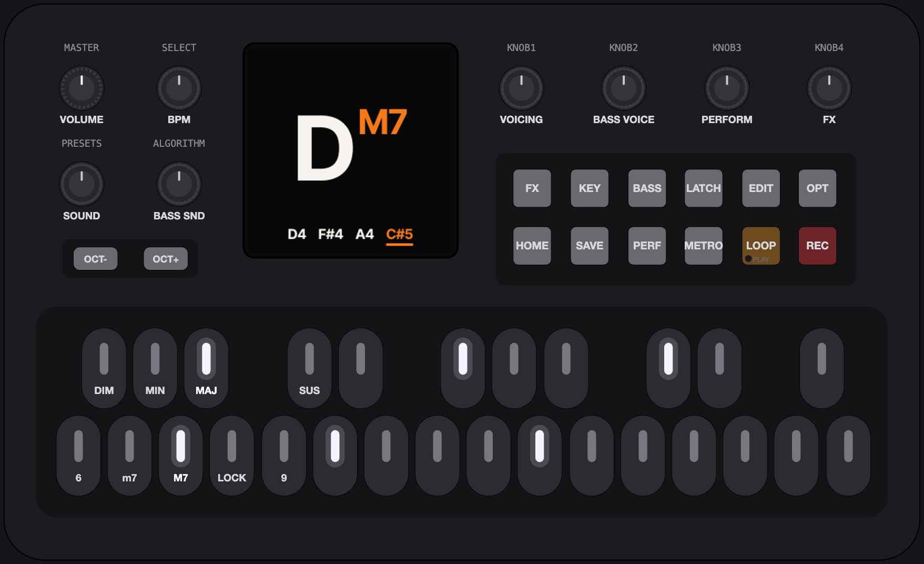Select the DIM chord key
Image resolution: width=924 pixels, height=564 pixels.
pos(104,368)
